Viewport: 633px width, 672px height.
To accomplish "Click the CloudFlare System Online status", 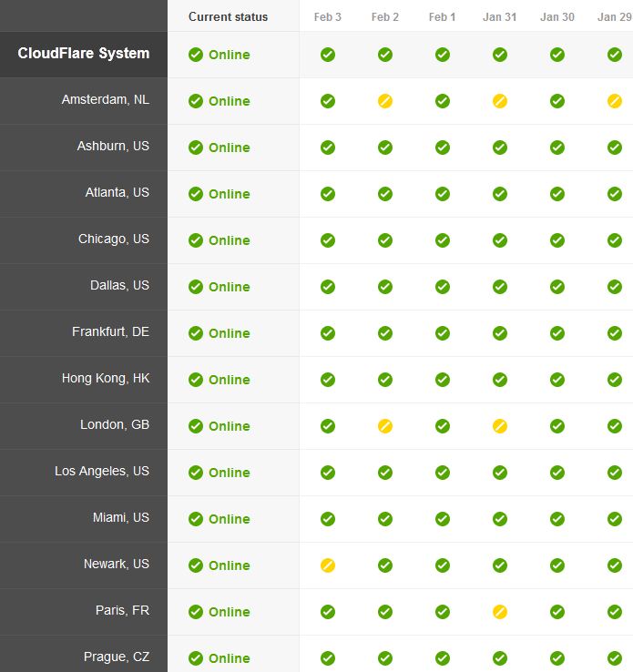I will (x=219, y=55).
